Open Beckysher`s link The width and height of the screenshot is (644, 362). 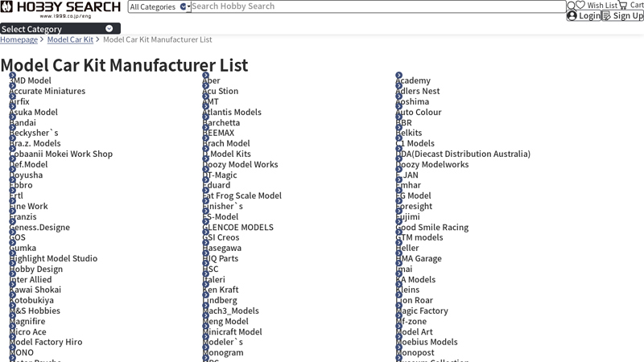click(34, 133)
